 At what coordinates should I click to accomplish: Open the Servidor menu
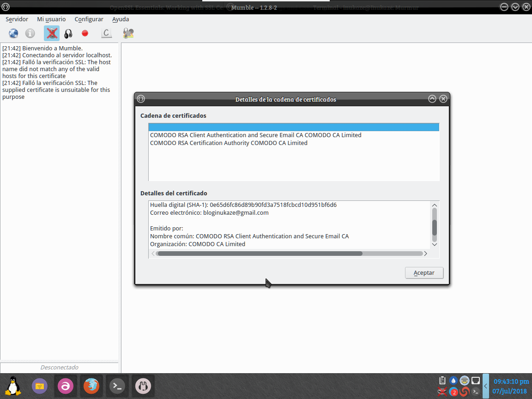[x=17, y=19]
